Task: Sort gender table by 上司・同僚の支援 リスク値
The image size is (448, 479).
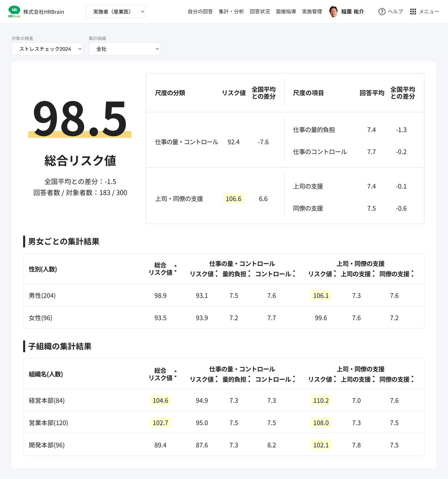Action: [335, 274]
